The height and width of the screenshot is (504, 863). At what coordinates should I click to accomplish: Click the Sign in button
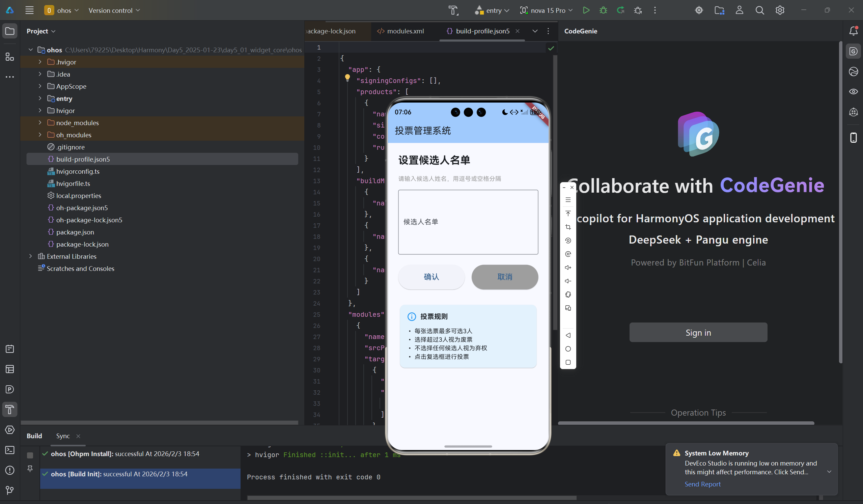click(698, 333)
